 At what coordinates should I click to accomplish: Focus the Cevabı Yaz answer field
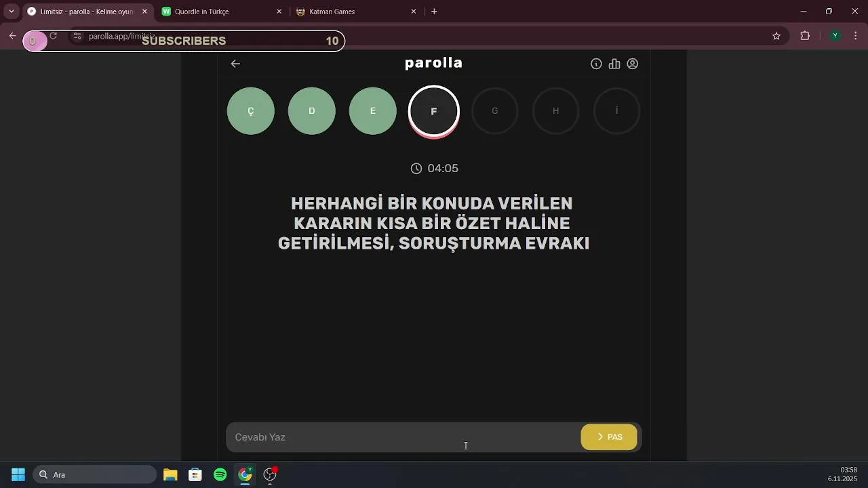coord(403,437)
